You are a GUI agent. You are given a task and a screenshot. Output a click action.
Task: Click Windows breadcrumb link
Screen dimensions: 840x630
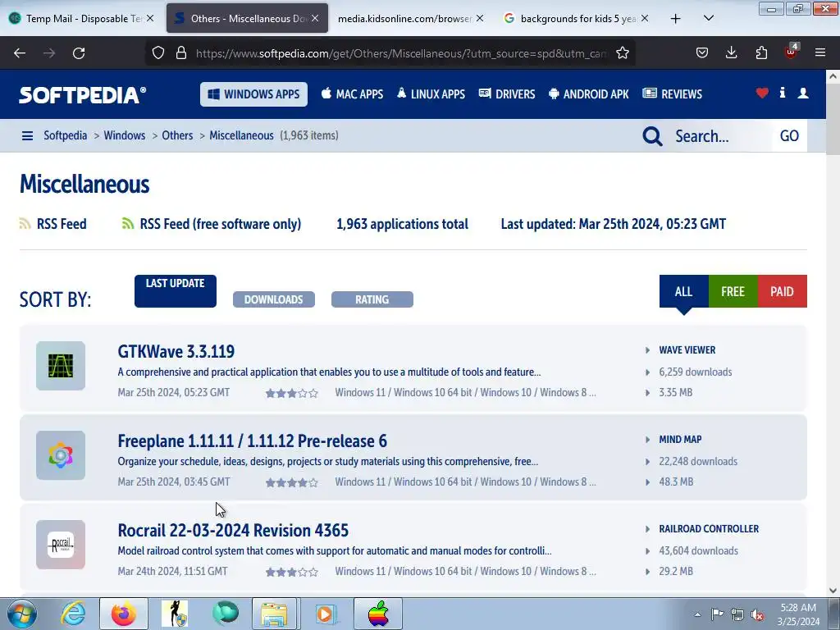[x=125, y=135]
